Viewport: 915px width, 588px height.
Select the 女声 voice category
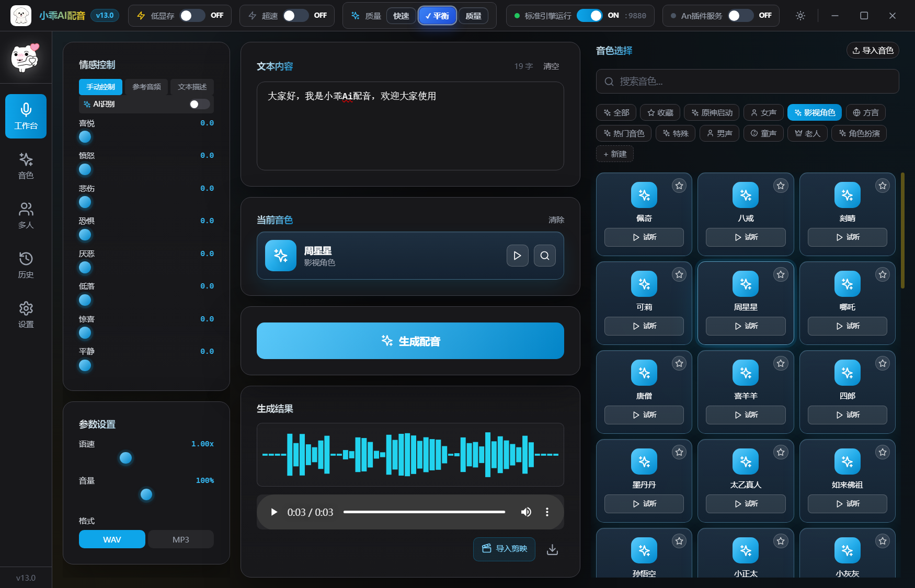click(x=763, y=112)
